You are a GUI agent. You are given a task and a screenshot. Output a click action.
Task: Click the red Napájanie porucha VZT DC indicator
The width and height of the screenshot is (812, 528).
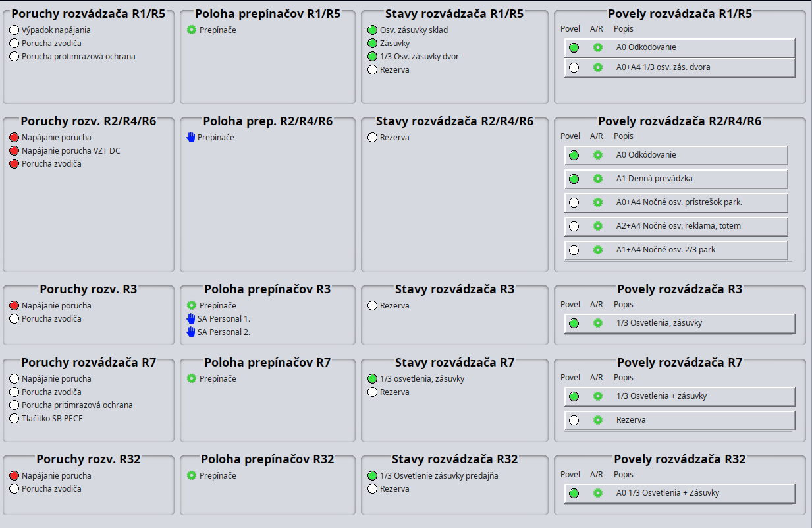[14, 151]
